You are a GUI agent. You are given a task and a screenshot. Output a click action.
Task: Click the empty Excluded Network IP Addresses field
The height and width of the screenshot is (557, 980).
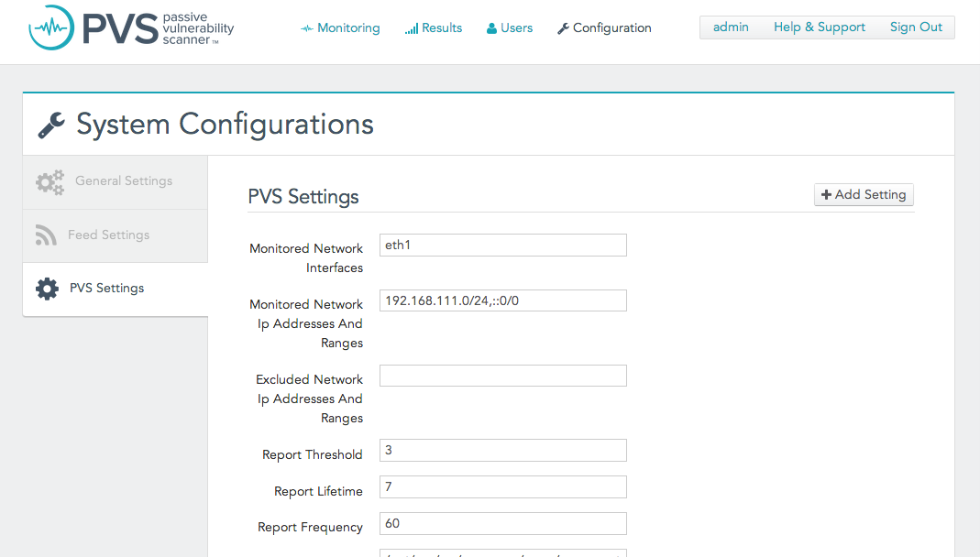tap(503, 376)
